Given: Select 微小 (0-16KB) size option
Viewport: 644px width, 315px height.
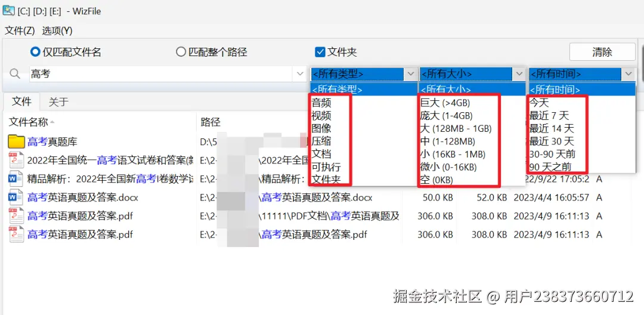Looking at the screenshot, I should 448,166.
